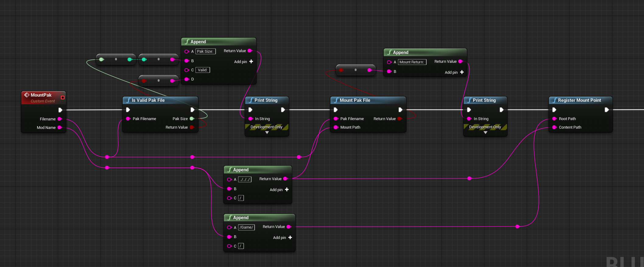Click the Content Path input pin on Register Mount Point

click(554, 127)
